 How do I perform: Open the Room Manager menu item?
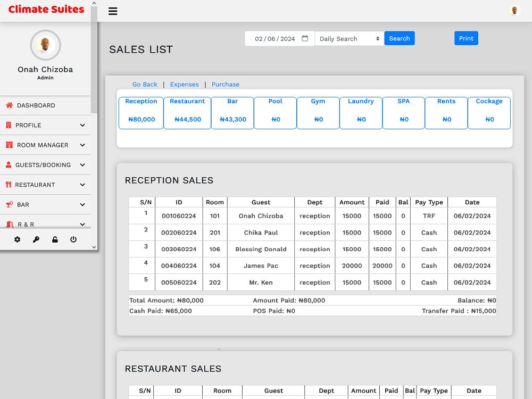(x=45, y=145)
